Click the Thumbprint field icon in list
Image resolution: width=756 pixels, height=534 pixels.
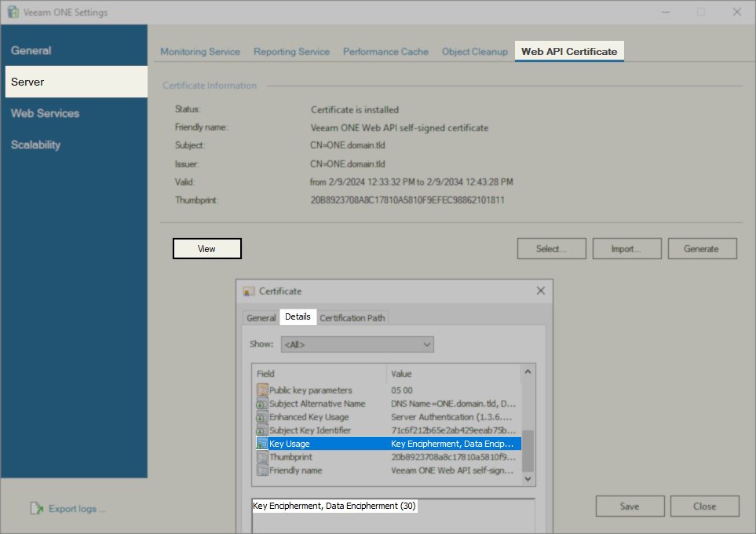coord(262,457)
